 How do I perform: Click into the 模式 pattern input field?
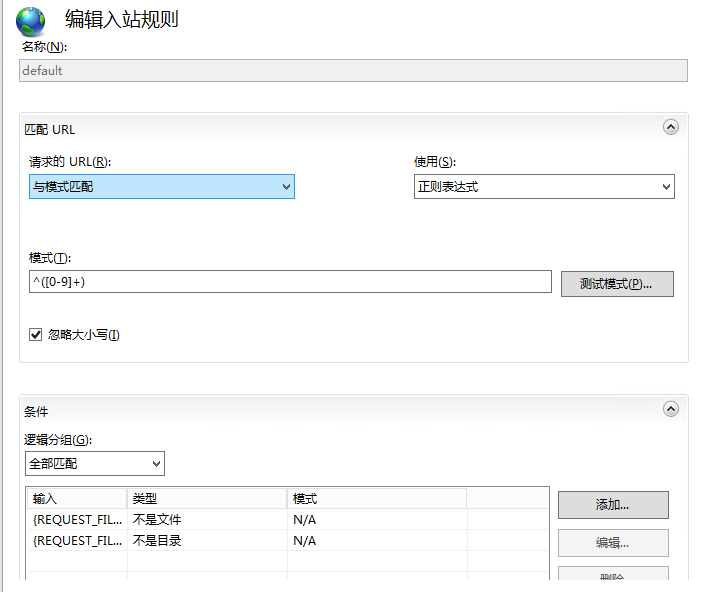tap(290, 282)
